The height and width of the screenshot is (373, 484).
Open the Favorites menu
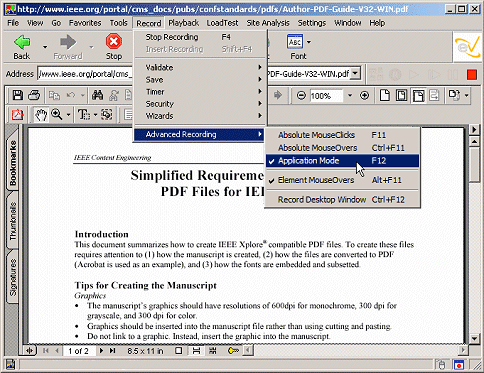click(x=85, y=23)
